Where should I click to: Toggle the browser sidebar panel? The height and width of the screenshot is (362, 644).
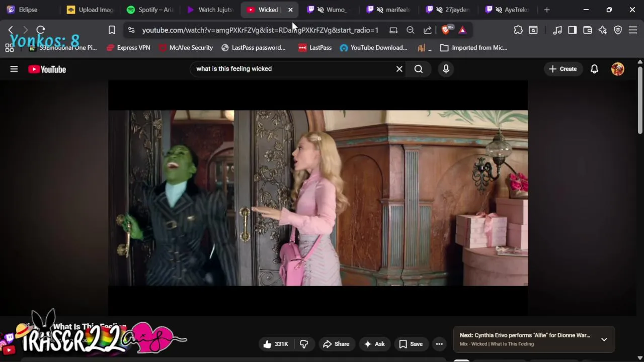tap(573, 30)
